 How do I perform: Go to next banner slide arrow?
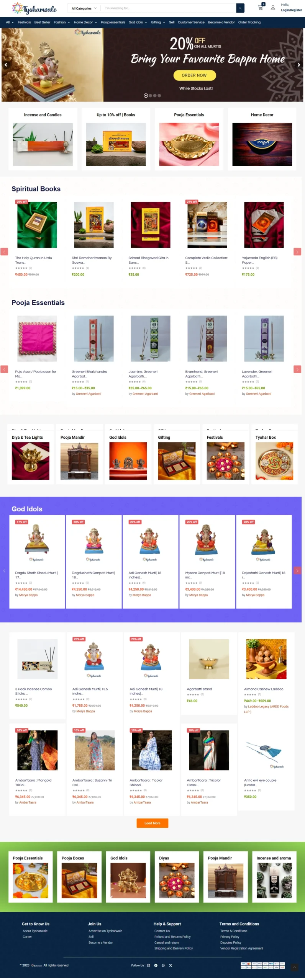(x=299, y=65)
